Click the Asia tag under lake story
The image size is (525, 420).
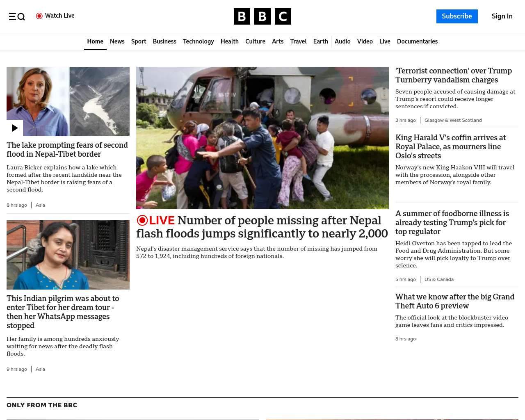40,205
